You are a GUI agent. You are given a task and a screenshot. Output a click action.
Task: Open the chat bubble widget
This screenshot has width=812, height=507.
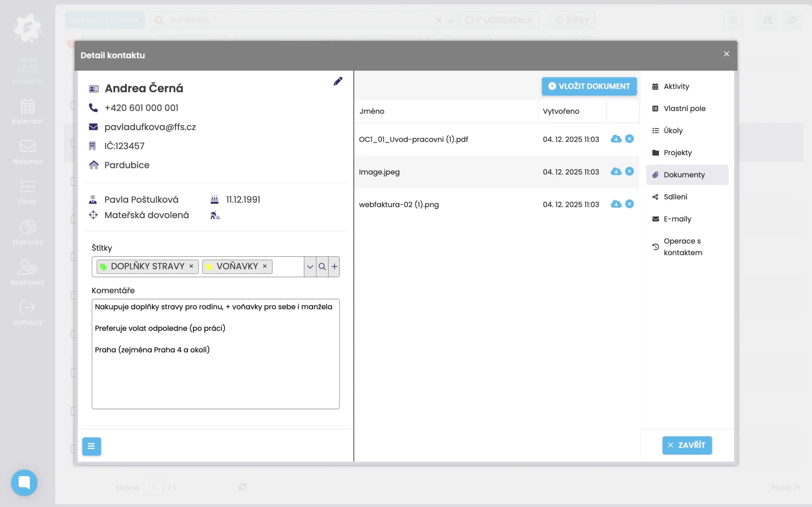point(24,482)
